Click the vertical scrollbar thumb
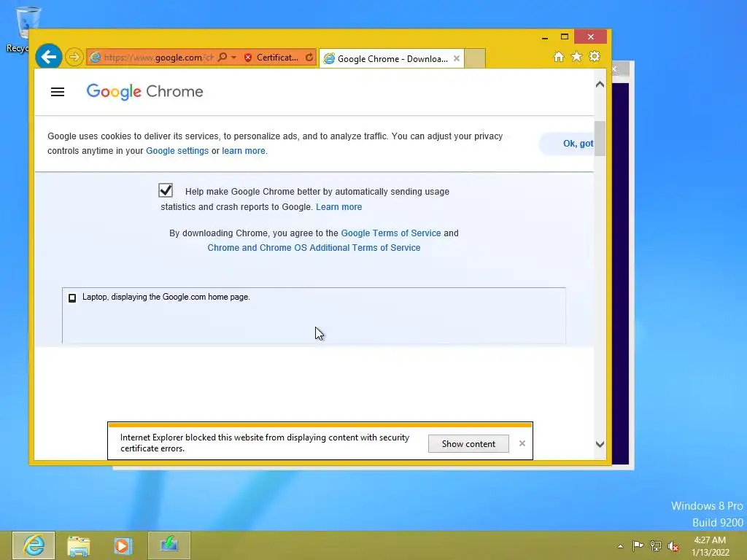The height and width of the screenshot is (560, 747). tap(600, 138)
